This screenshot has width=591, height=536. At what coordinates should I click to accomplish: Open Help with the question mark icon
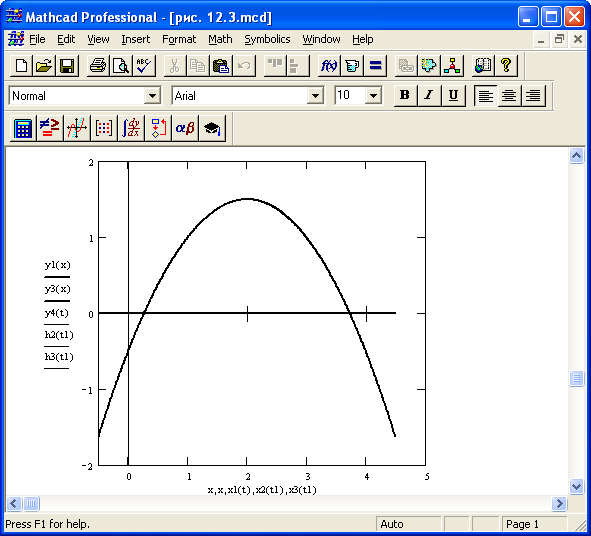coord(506,66)
